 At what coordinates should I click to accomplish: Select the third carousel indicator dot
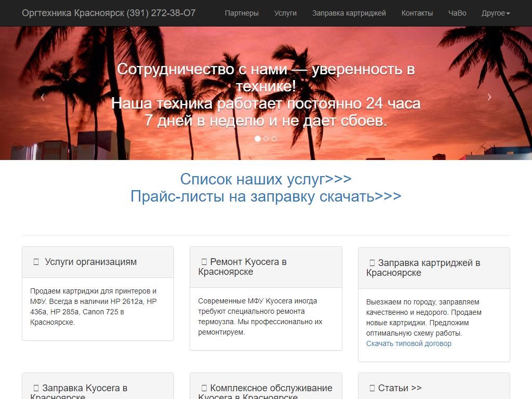tap(274, 139)
